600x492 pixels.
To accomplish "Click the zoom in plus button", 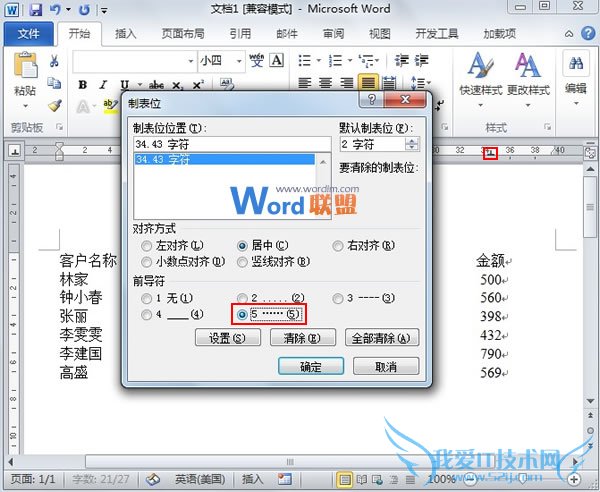I will [x=574, y=479].
